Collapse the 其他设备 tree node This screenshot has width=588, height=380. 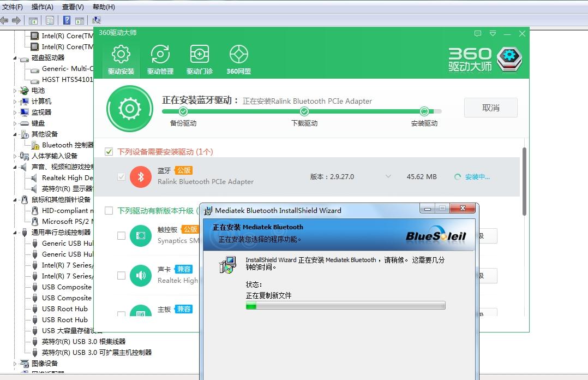coord(15,134)
